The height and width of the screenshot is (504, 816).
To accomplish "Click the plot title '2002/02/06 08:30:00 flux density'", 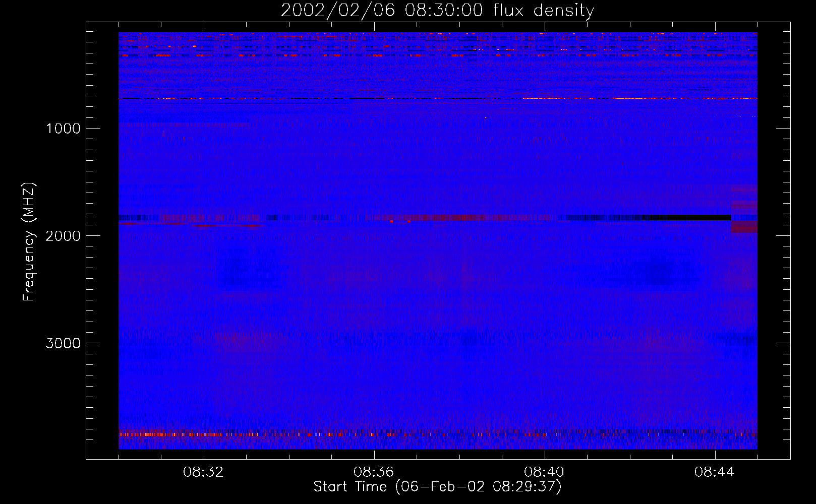I will [x=437, y=11].
